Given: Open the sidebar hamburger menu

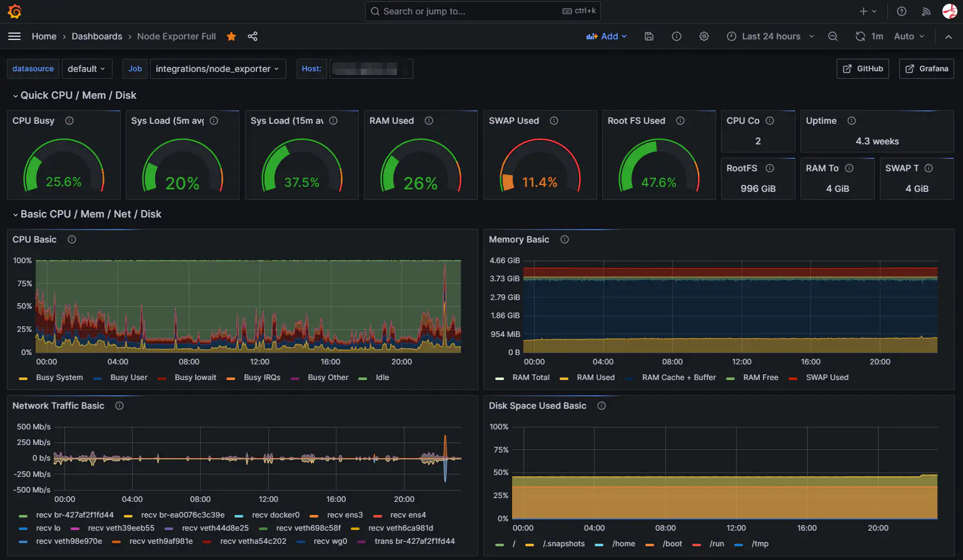Looking at the screenshot, I should point(14,36).
